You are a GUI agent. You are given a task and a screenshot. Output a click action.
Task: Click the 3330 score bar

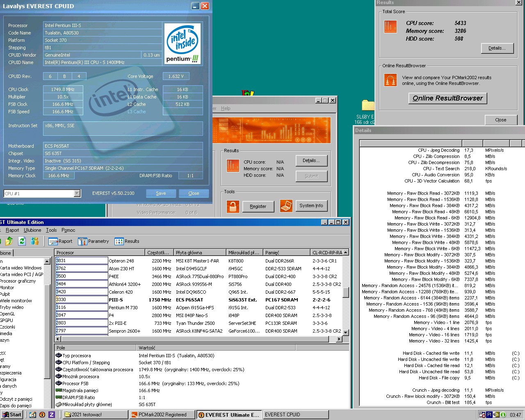82,299
